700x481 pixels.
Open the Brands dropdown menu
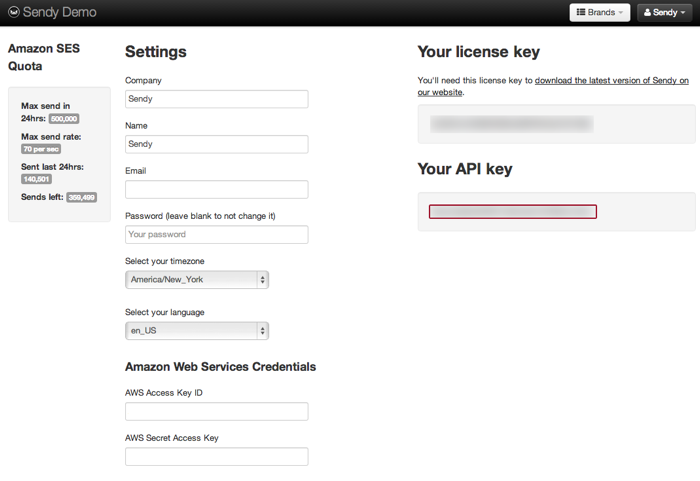click(x=599, y=13)
